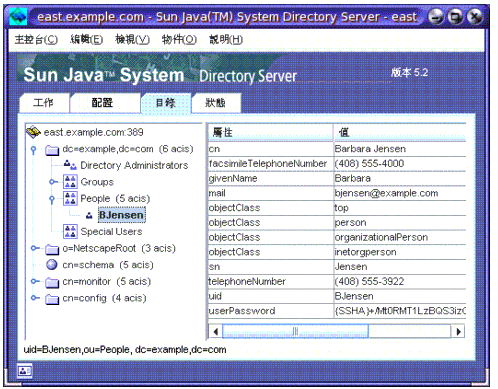Collapse the dc=example,dc=com node
This screenshot has width=498, height=389.
[33, 150]
